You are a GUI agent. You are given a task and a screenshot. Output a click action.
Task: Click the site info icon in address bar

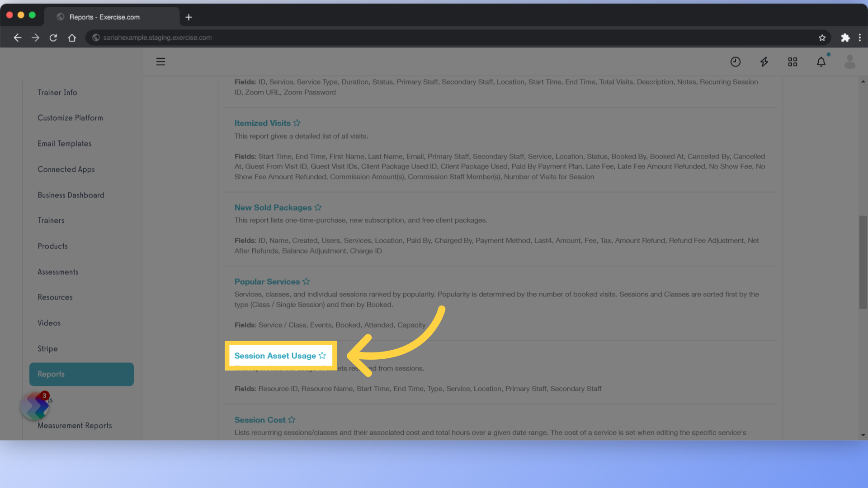coord(96,38)
